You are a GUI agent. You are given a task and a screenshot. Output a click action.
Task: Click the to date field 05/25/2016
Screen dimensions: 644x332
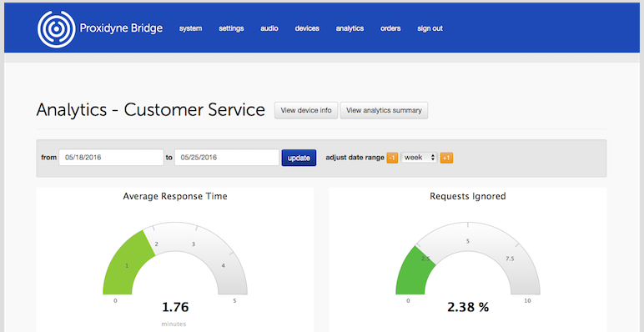coord(227,158)
